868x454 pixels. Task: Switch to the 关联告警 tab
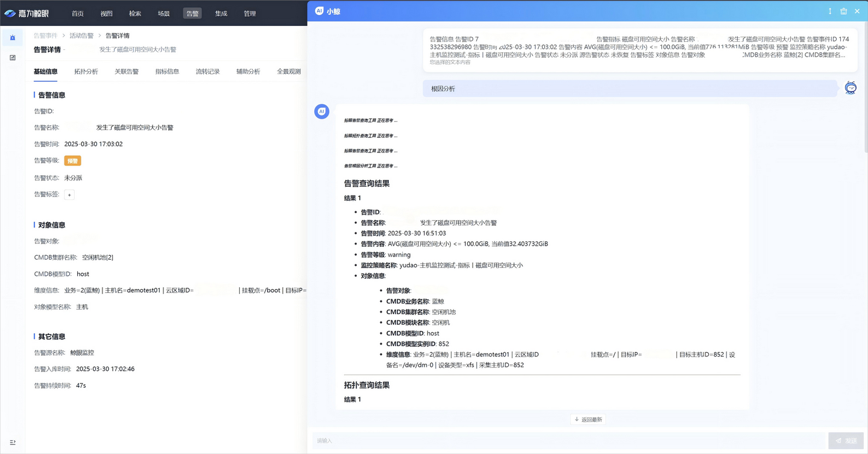[127, 72]
